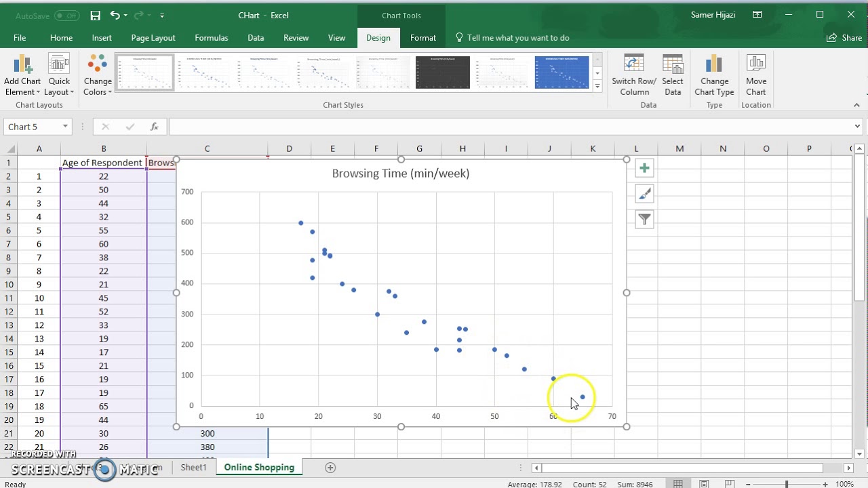Switch to the Format ribbon tab

(422, 38)
